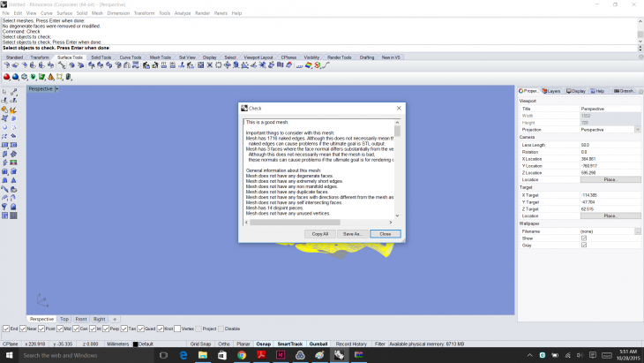Click the Windows Start button
Screen dimensions: 644x363
point(9,355)
